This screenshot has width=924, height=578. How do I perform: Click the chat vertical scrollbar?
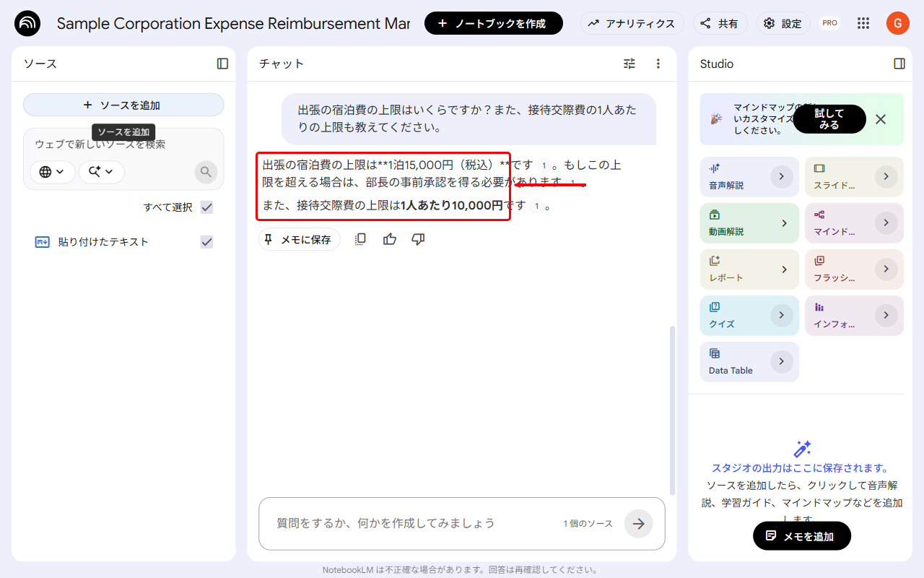pyautogui.click(x=672, y=410)
